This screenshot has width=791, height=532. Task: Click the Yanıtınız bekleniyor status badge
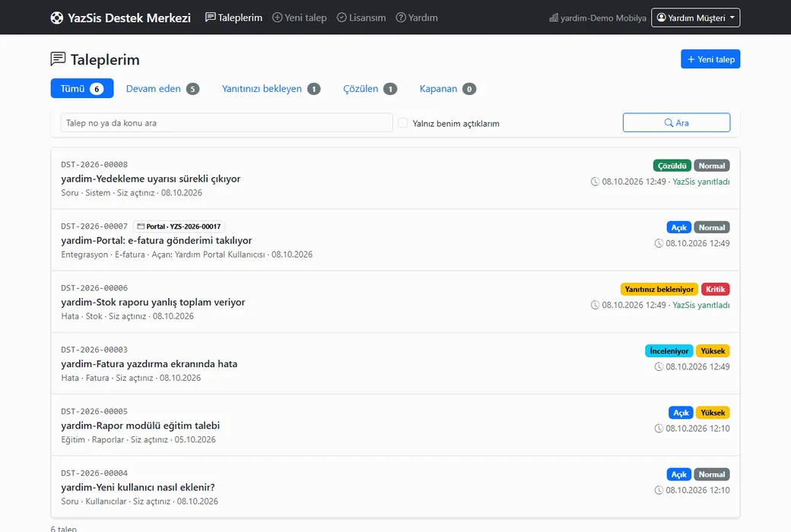[x=659, y=290]
